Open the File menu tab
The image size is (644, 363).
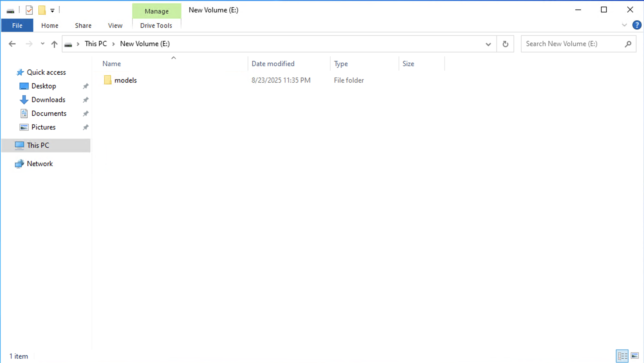17,25
